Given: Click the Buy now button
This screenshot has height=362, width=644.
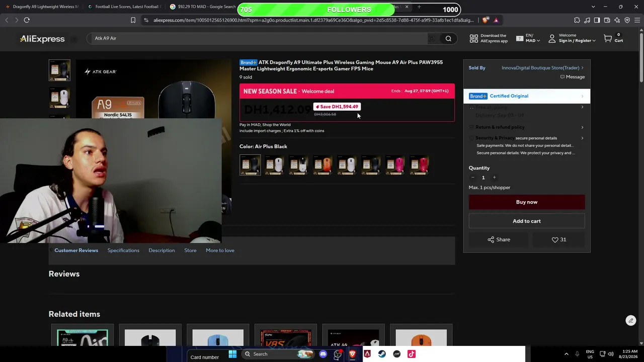Looking at the screenshot, I should click(527, 202).
